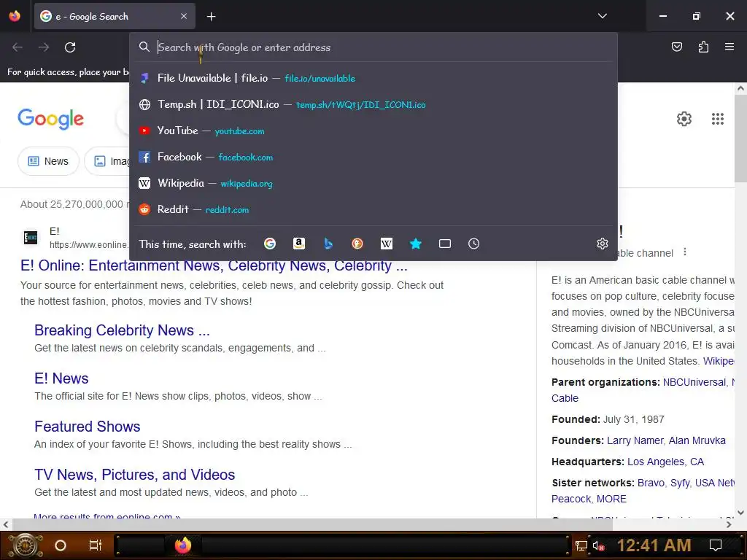This screenshot has width=747, height=560.
Task: Open Task View on taskbar
Action: (96, 545)
